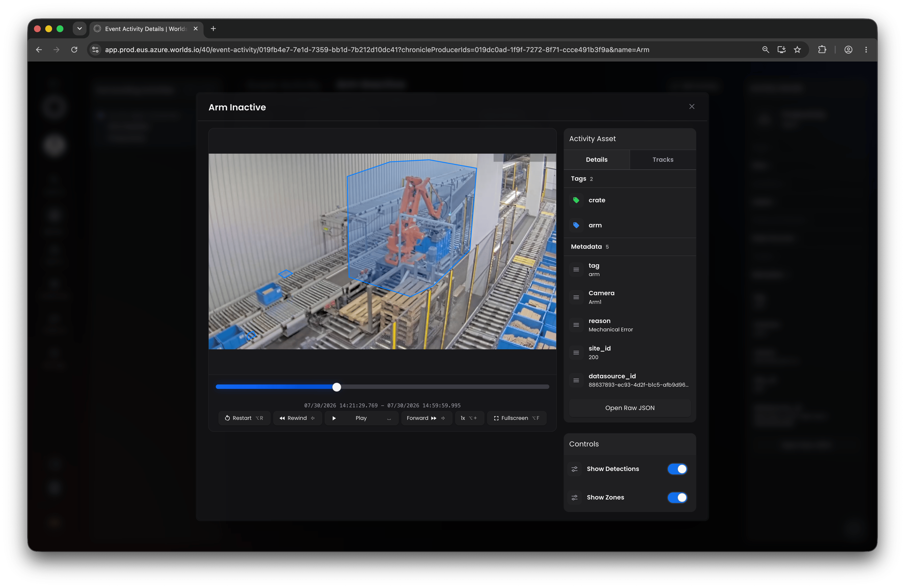Open the 1x playback speed control
Image resolution: width=905 pixels, height=588 pixels.
pyautogui.click(x=469, y=418)
